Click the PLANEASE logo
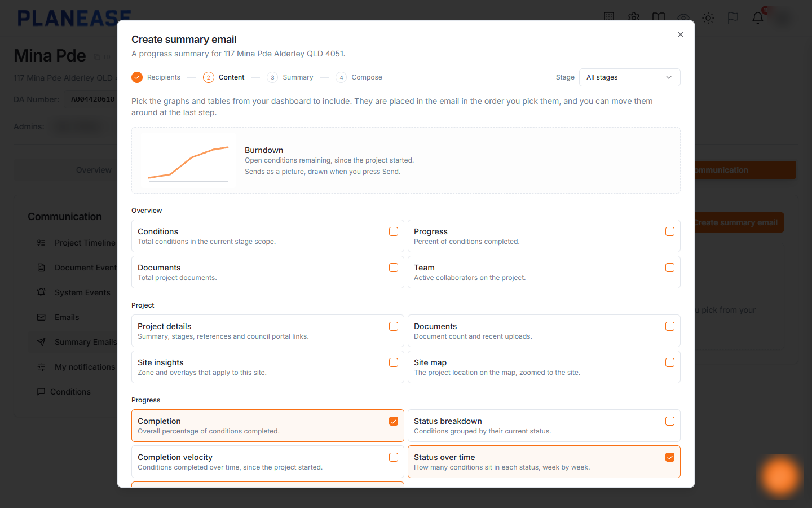This screenshot has width=812, height=508. [74, 18]
